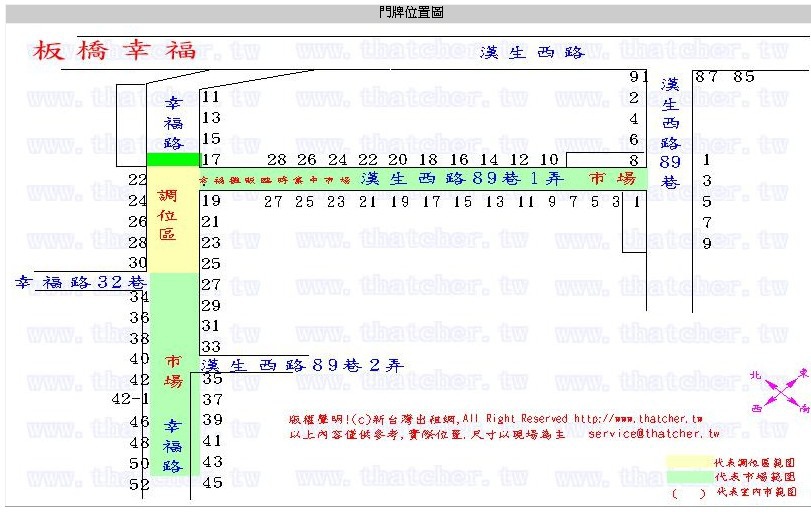Click the 漢生西路89巷2弄 lane label

click(x=302, y=365)
